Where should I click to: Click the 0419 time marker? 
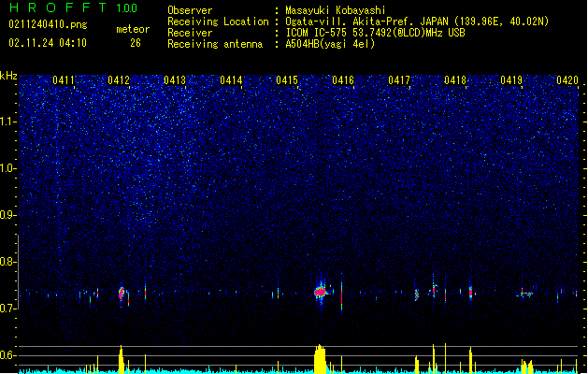coord(511,80)
